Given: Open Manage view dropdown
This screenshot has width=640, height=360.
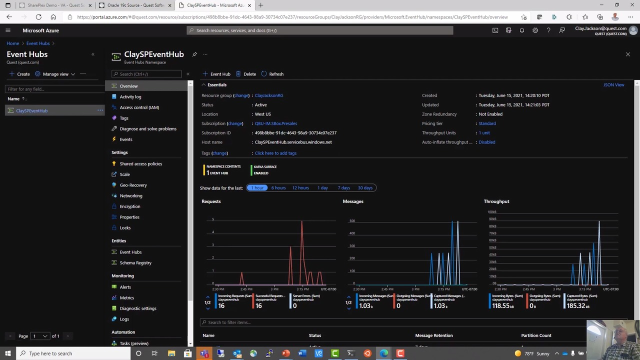Looking at the screenshot, I should point(55,74).
